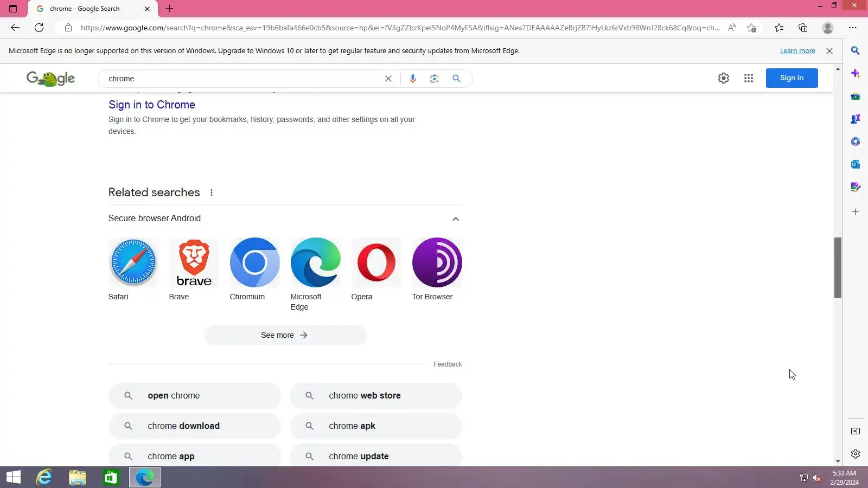This screenshot has width=868, height=488.
Task: Open Read Aloud icon in address bar
Action: coord(732,28)
